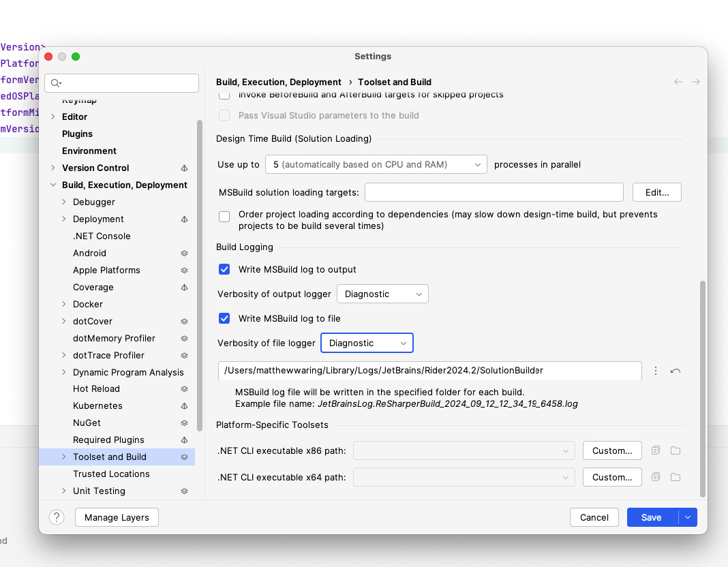Image resolution: width=728 pixels, height=567 pixels.
Task: Open the NuGet settings page
Action: tap(87, 423)
